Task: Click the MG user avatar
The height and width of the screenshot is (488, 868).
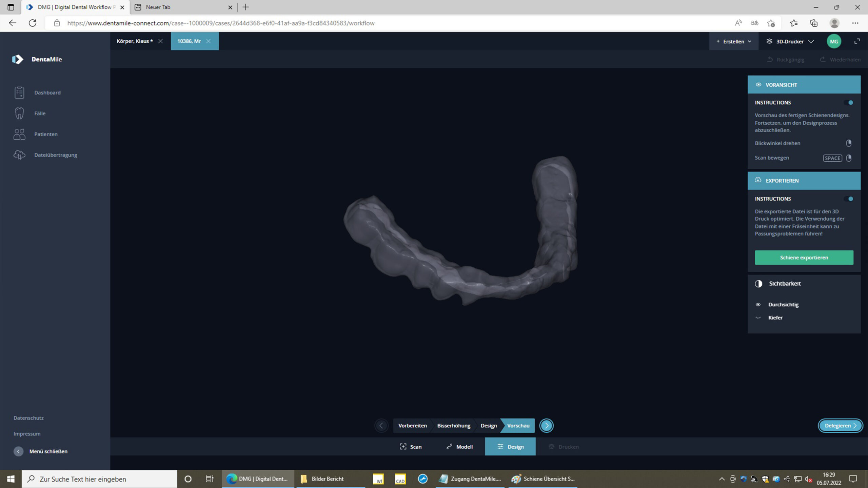Action: 834,41
